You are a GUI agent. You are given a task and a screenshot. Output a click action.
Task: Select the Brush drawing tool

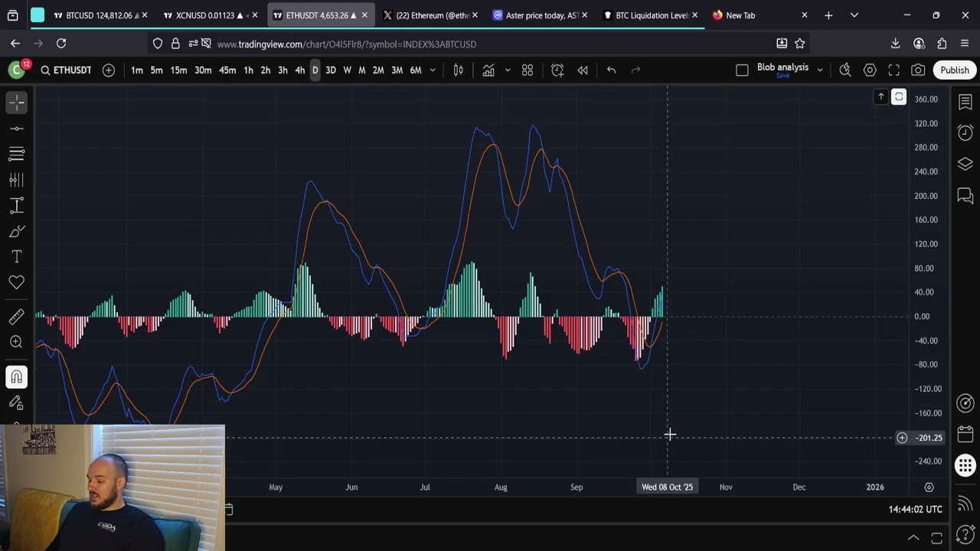16,231
